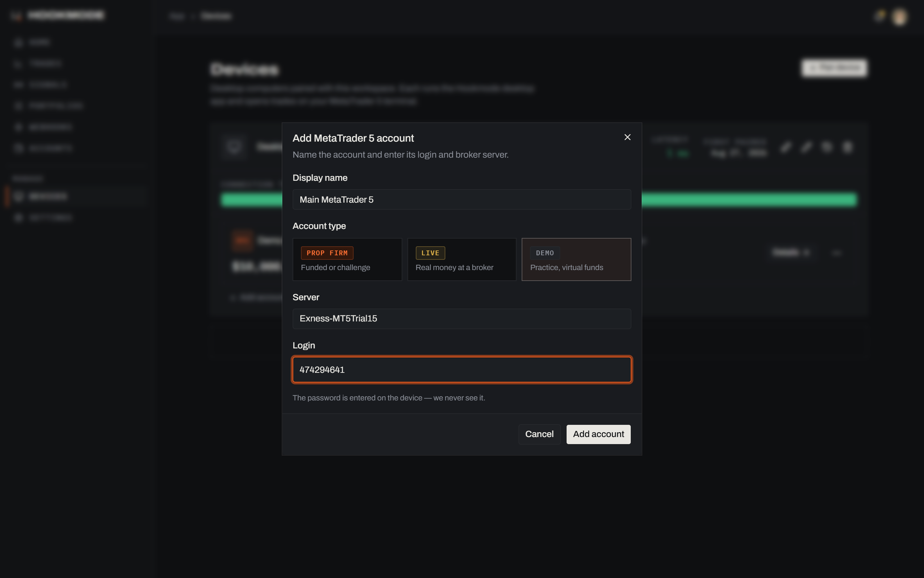Cancel adding the account
924x578 pixels.
coord(539,434)
